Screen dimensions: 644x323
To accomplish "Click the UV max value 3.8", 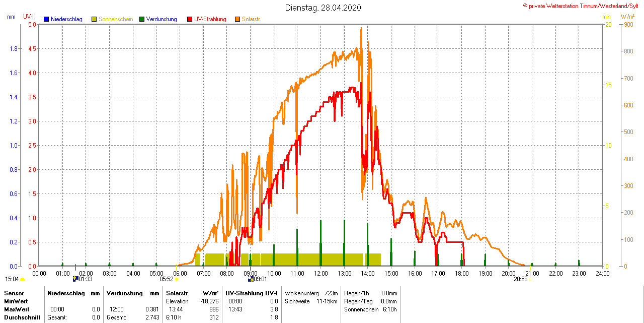I will coord(274,309).
